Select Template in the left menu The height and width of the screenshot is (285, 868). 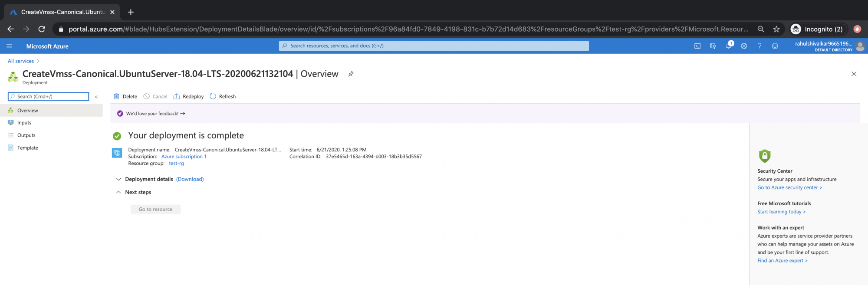[x=51, y=148]
